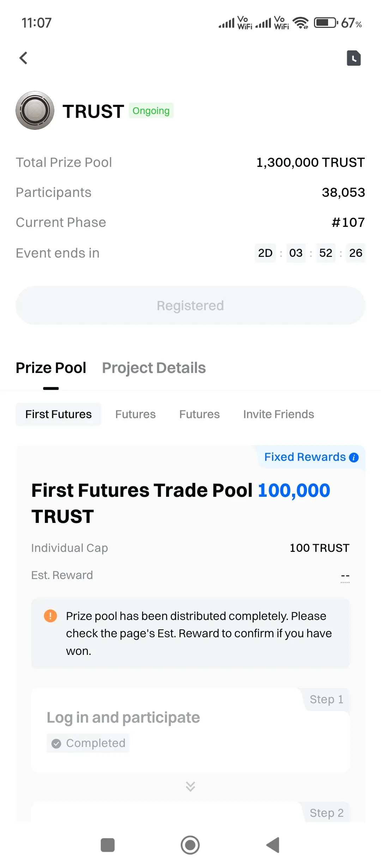Image resolution: width=381 pixels, height=868 pixels.
Task: Open the Invite Friends pool tab
Action: tap(279, 414)
